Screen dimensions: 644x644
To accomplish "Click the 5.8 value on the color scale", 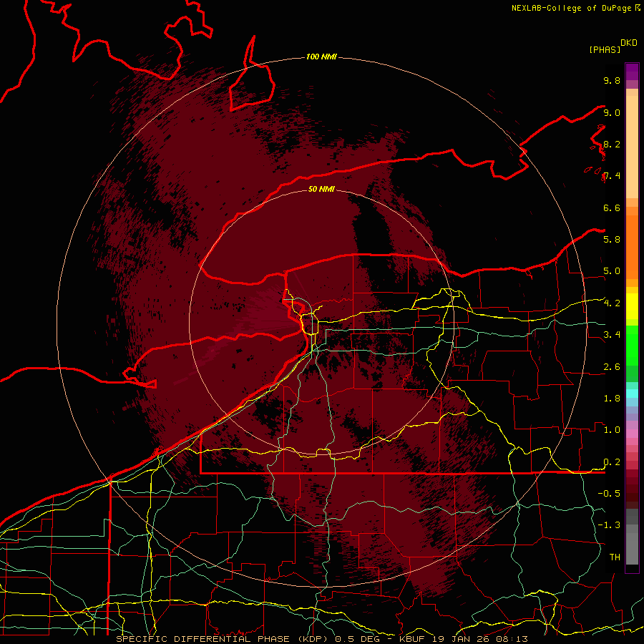I will (612, 240).
